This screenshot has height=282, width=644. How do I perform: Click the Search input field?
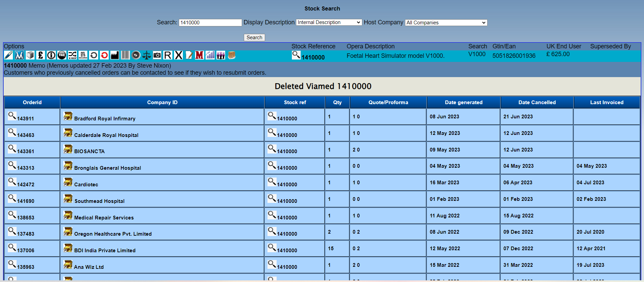click(210, 23)
